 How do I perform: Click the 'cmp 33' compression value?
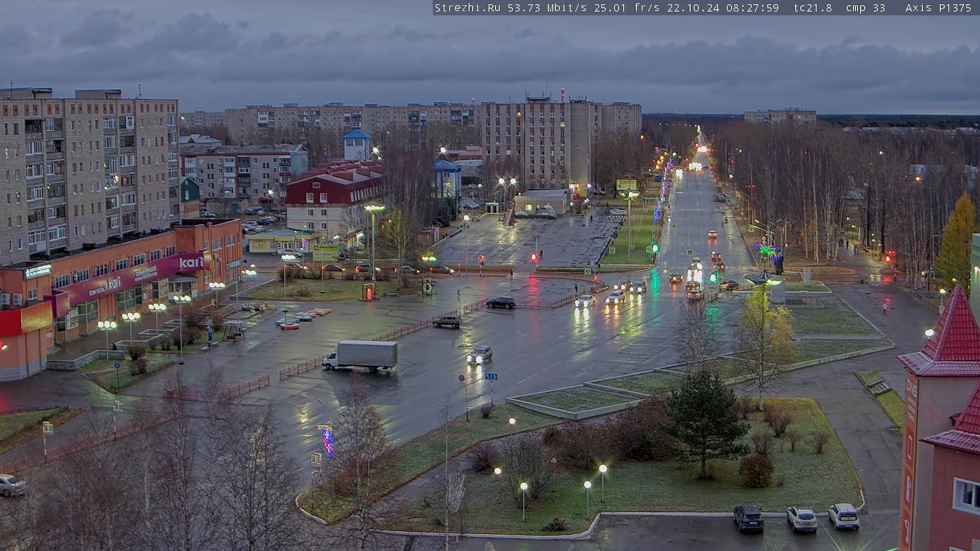pos(866,8)
